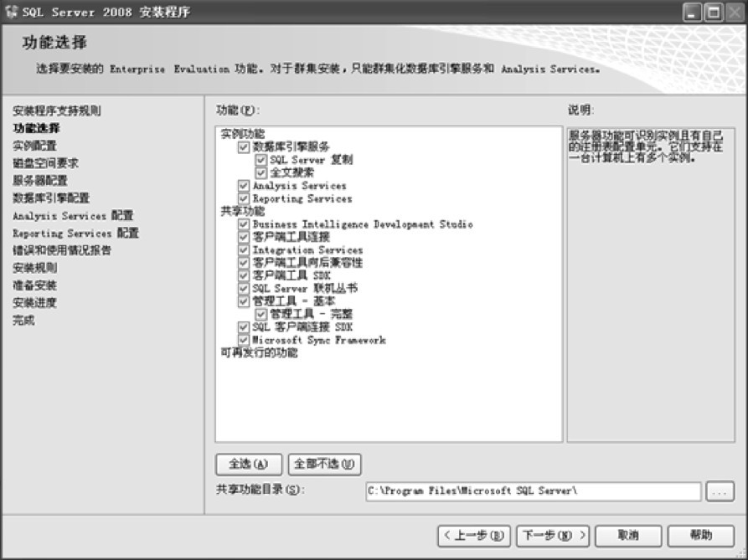Go back with 上一步(B) button
The width and height of the screenshot is (748, 560).
click(474, 536)
